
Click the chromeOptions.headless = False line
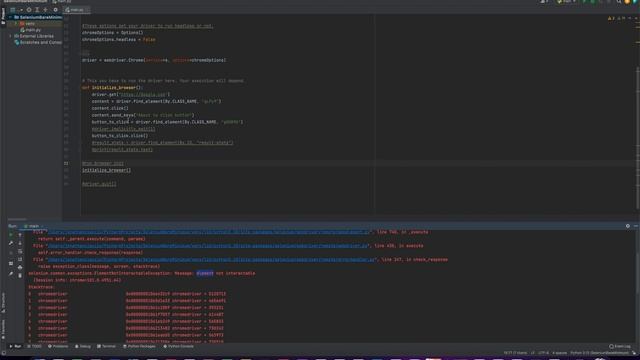(x=118, y=40)
